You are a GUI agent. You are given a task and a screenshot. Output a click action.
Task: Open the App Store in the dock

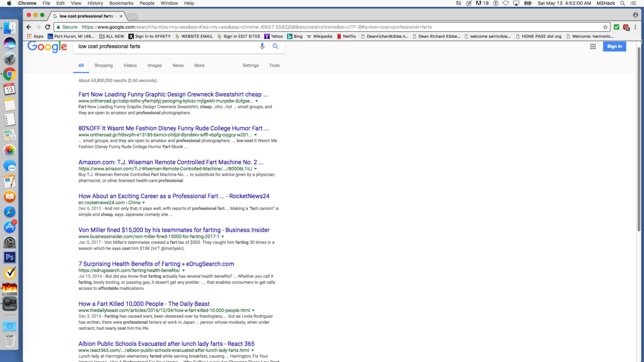(x=9, y=227)
